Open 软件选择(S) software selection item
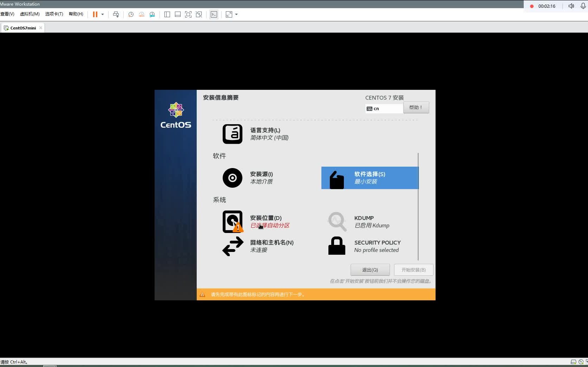Screen dimensions: 588x367 tap(370, 178)
